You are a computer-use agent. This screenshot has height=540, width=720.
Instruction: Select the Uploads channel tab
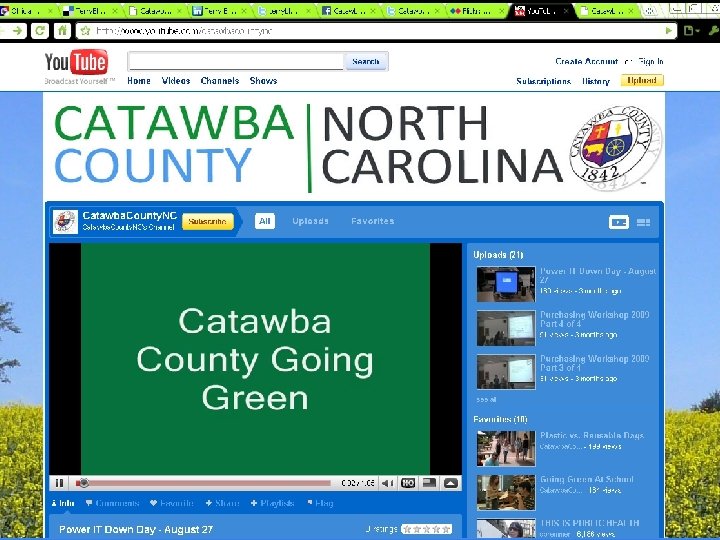[x=310, y=221]
